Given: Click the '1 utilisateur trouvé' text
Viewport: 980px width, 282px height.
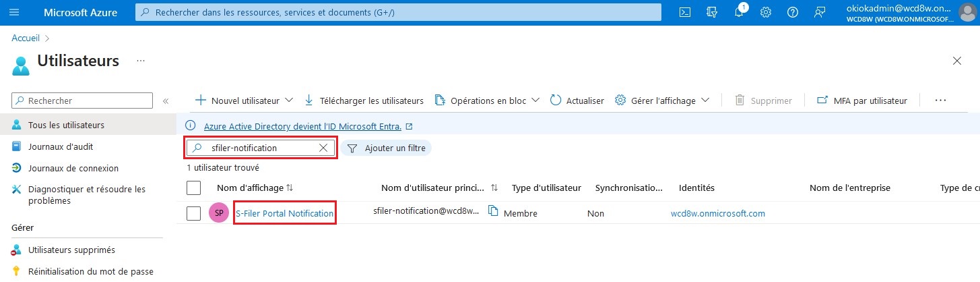Looking at the screenshot, I should click(223, 167).
